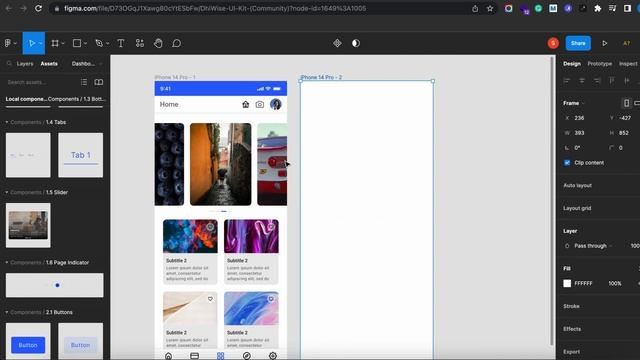Select the Add comment tool
This screenshot has width=640, height=360.
pos(176,43)
